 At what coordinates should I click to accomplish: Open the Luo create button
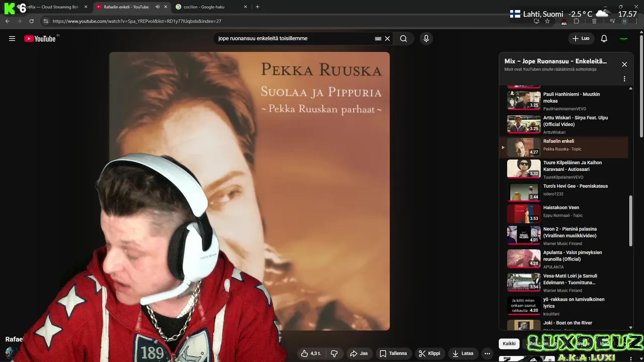[581, 39]
